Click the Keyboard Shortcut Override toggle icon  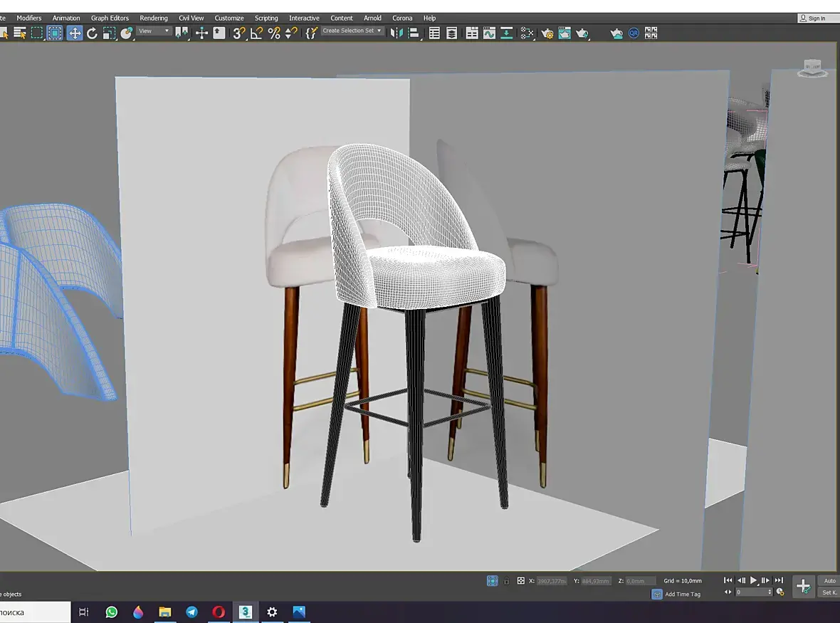(x=219, y=33)
